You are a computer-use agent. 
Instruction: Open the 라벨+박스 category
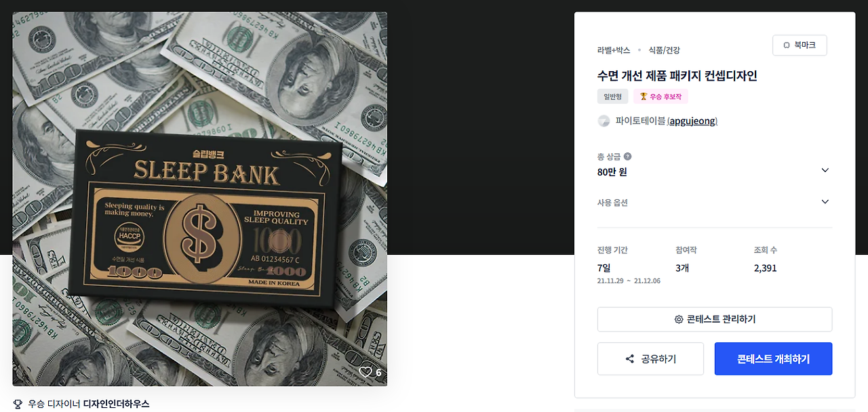(614, 50)
